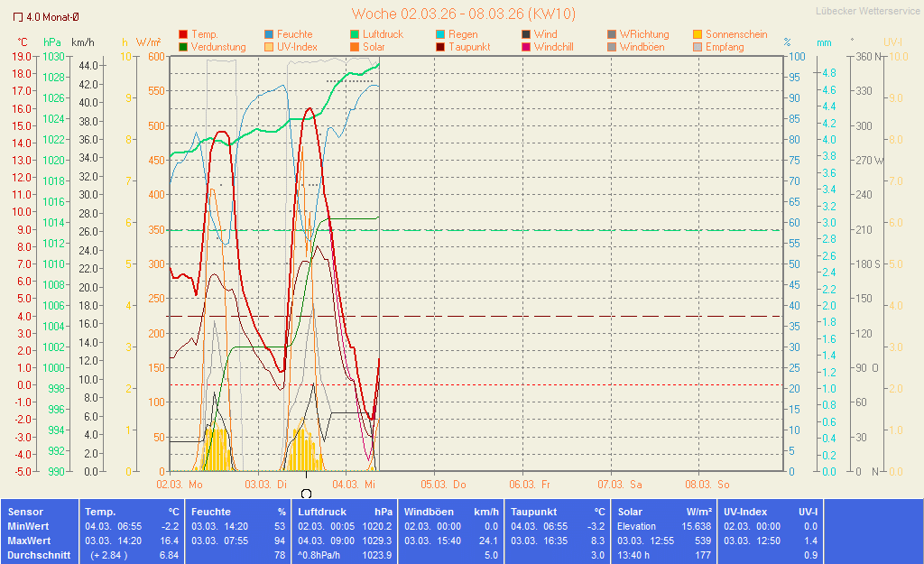This screenshot has width=924, height=564.
Task: Click the Solar W/m² column header
Action: coord(664,512)
